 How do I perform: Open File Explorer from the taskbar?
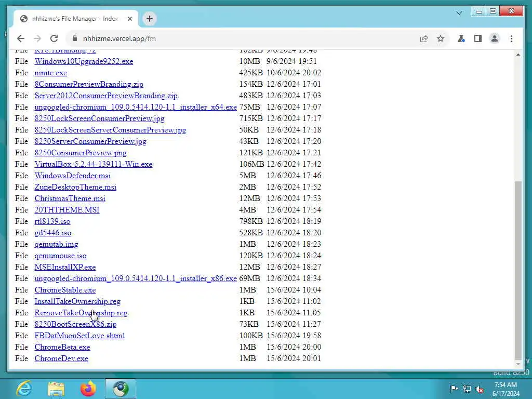tap(56, 389)
